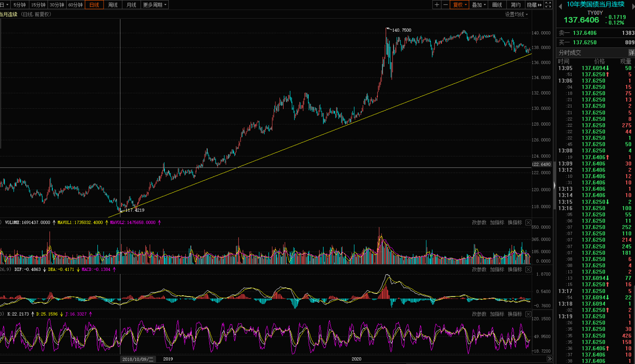Click 改参数 in VOLUME panel
The height and width of the screenshot is (364, 635).
pos(479,223)
